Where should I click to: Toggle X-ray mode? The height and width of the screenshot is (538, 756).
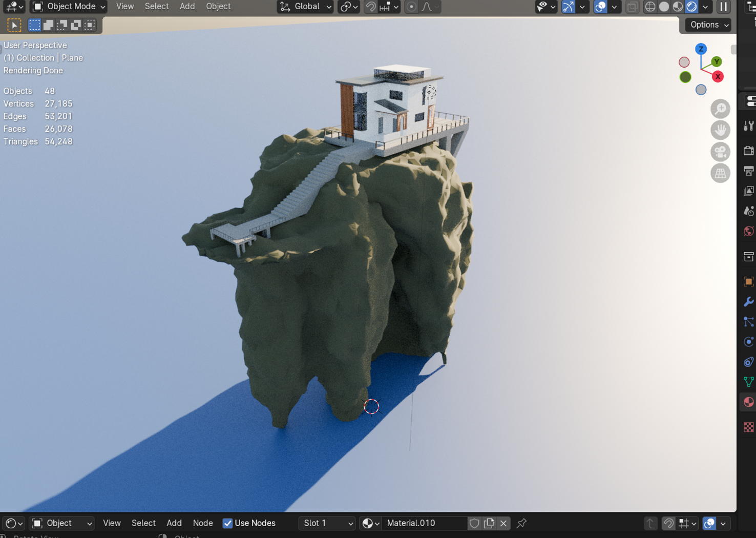click(632, 7)
